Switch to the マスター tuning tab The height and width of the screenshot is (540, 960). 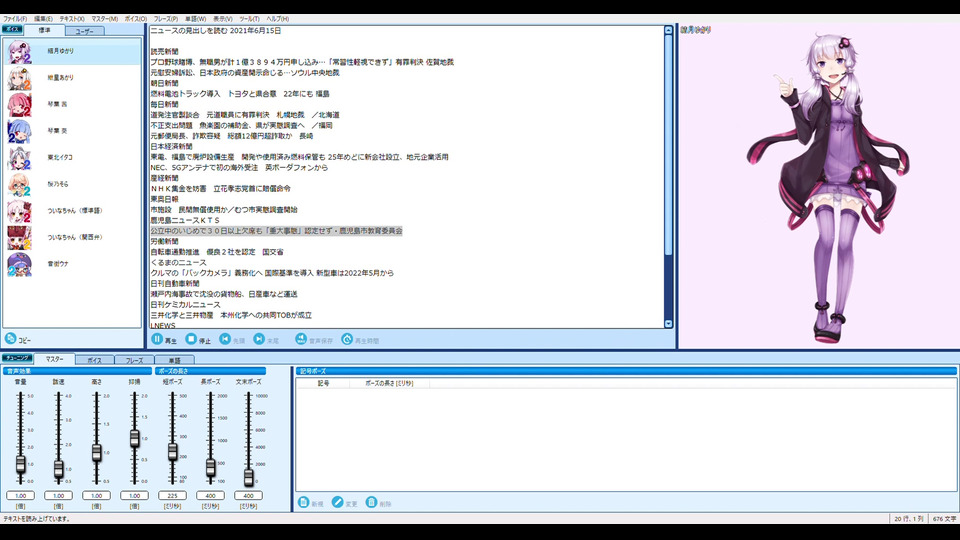pyautogui.click(x=54, y=359)
